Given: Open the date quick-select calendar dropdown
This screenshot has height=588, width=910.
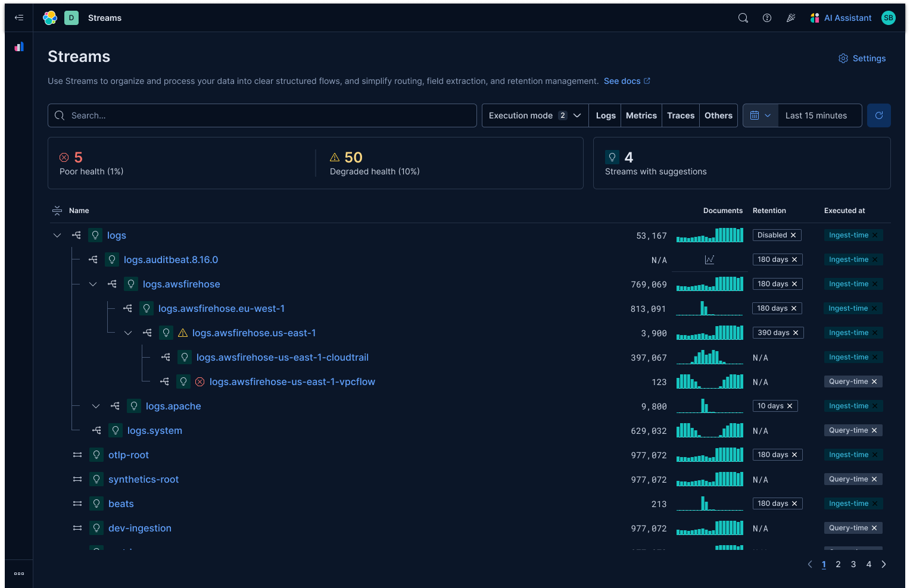Looking at the screenshot, I should pos(761,115).
